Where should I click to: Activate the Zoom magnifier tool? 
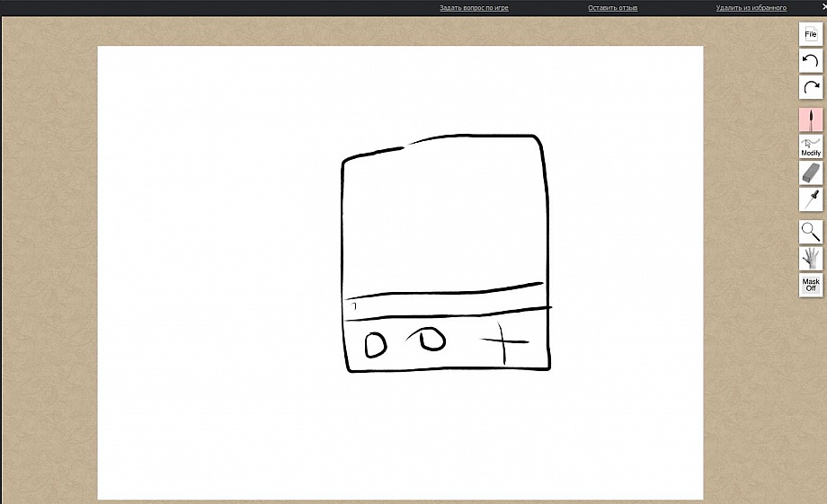(x=811, y=232)
